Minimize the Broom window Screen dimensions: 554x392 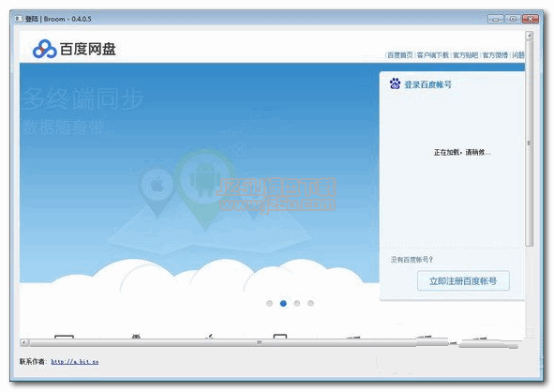coord(495,19)
